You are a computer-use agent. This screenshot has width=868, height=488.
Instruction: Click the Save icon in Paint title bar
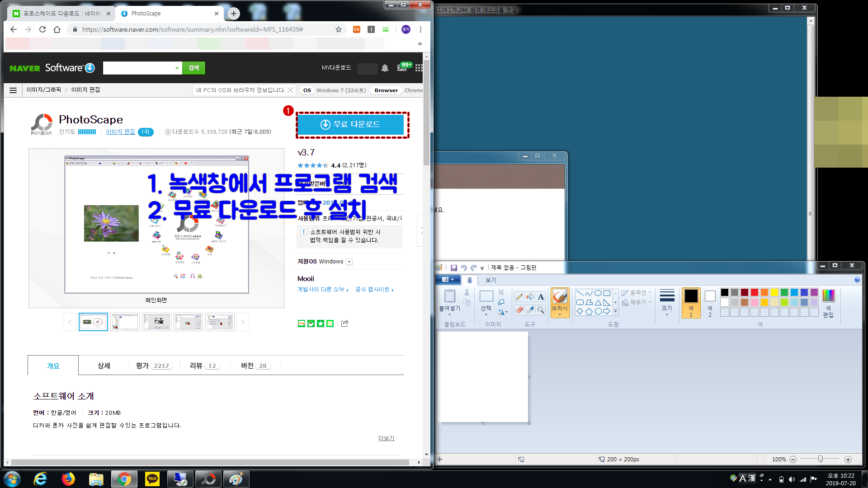(x=454, y=267)
